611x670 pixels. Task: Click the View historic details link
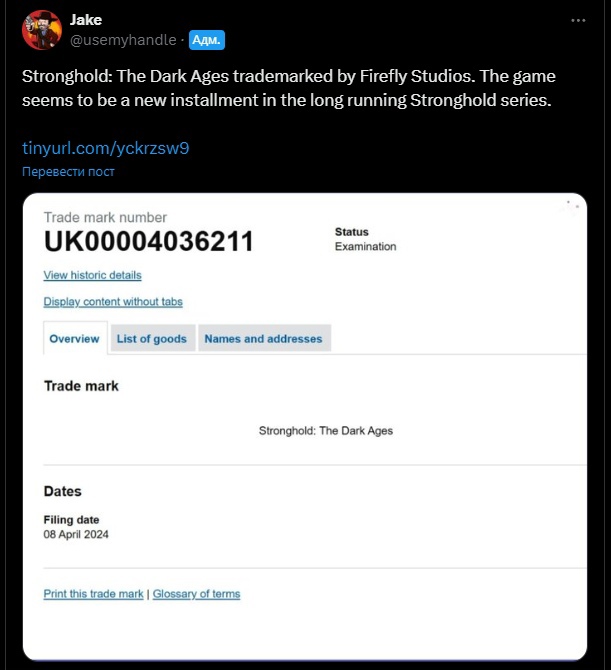(x=92, y=275)
